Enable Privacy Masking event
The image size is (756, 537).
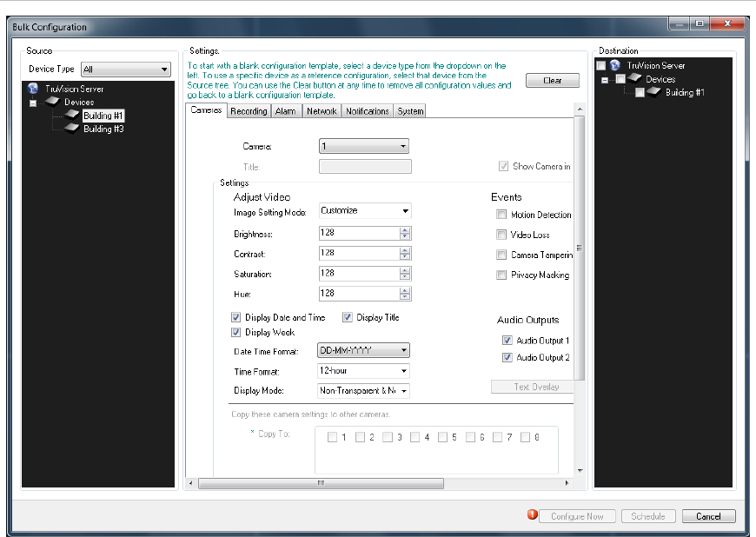tap(501, 275)
